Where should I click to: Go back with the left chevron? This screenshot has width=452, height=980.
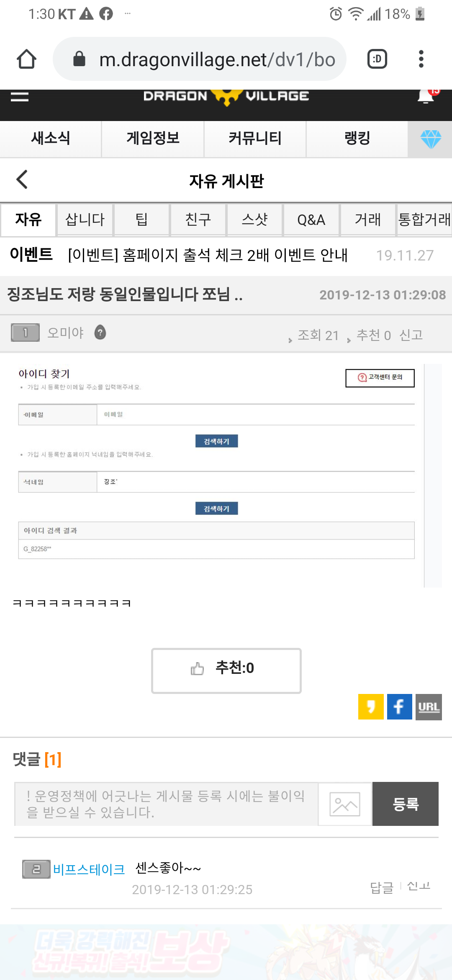point(22,180)
